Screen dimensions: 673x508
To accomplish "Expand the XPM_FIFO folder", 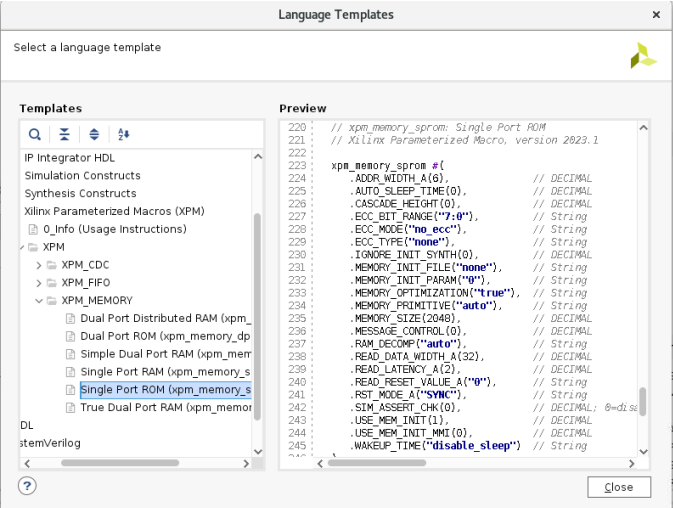I will (39, 283).
